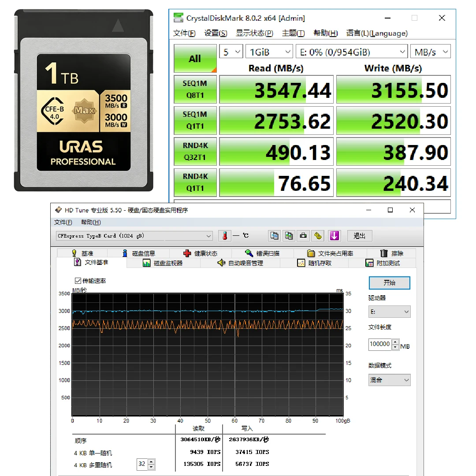476x476 pixels.
Task: Expand the CFExpress TypeB Card drive dropdown
Action: pyautogui.click(x=134, y=236)
